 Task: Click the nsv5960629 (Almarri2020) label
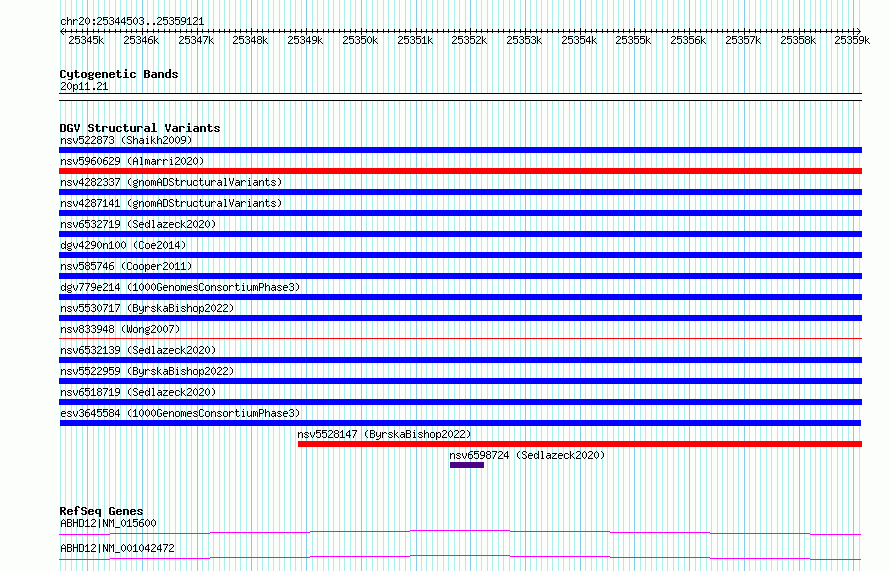[132, 161]
